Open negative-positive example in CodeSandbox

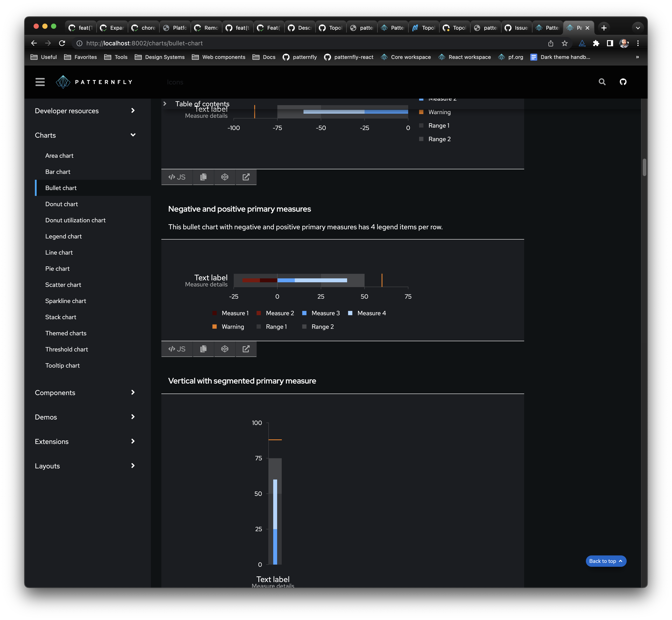pos(225,349)
